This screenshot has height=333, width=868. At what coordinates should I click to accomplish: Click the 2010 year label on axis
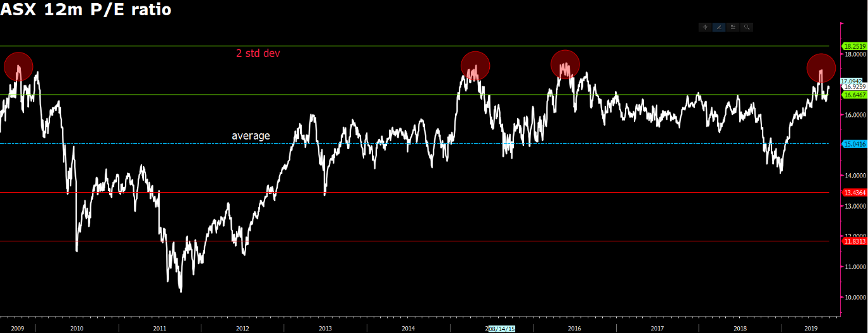[x=77, y=329]
